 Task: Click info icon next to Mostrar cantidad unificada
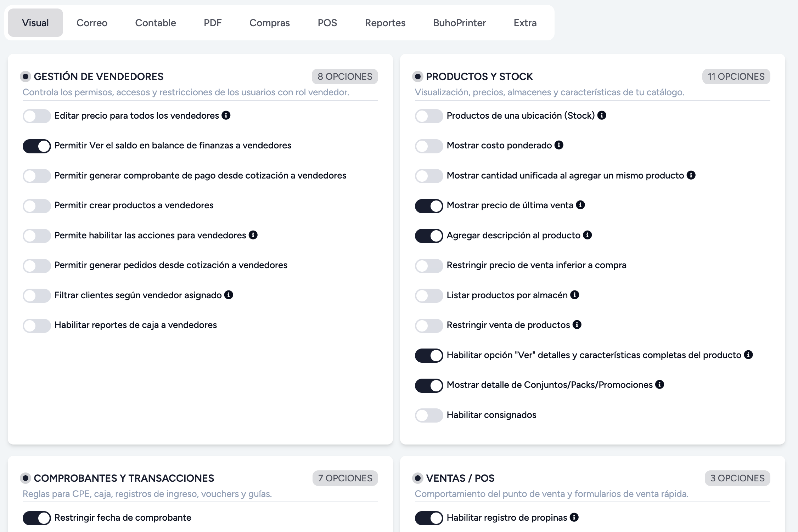(691, 175)
